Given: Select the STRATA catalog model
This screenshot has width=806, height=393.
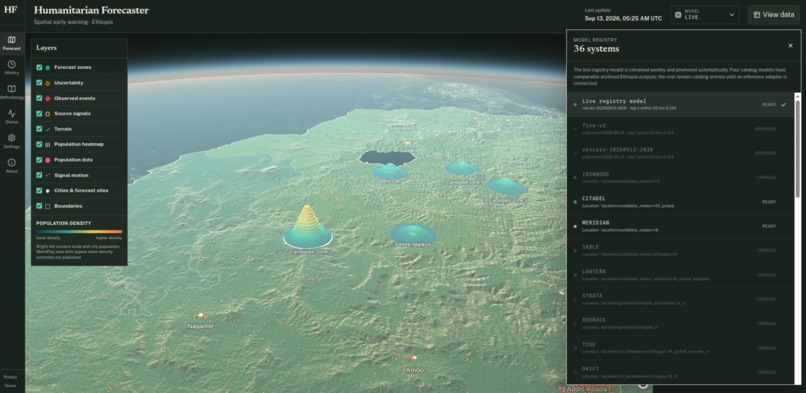Looking at the screenshot, I should [680, 299].
